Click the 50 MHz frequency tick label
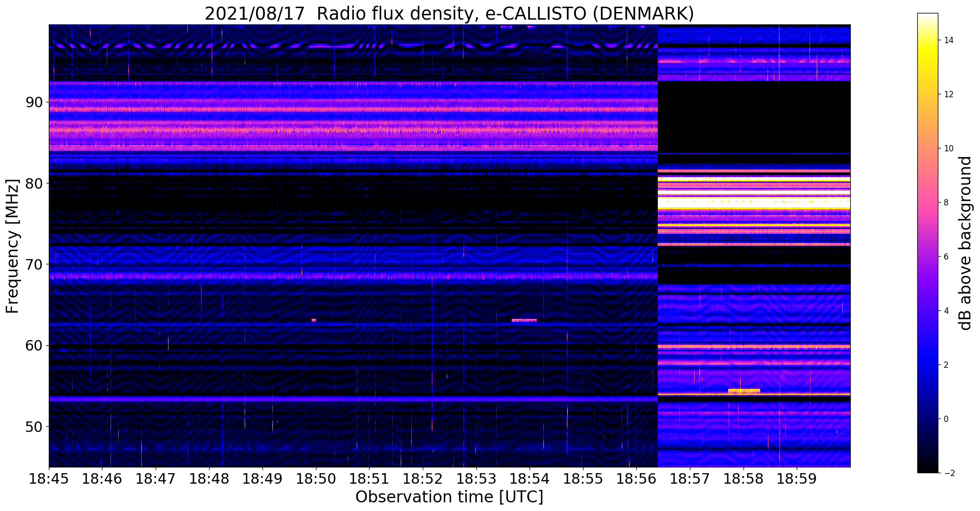 click(34, 426)
